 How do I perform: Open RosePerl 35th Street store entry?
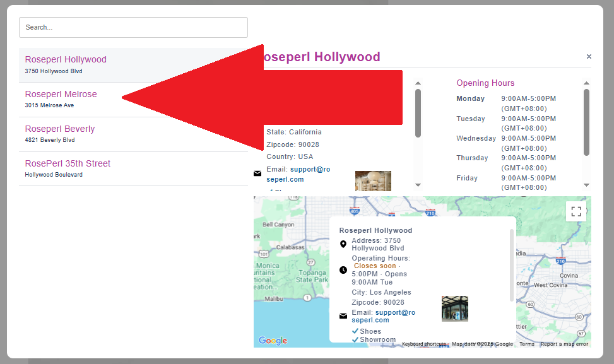pos(68,164)
